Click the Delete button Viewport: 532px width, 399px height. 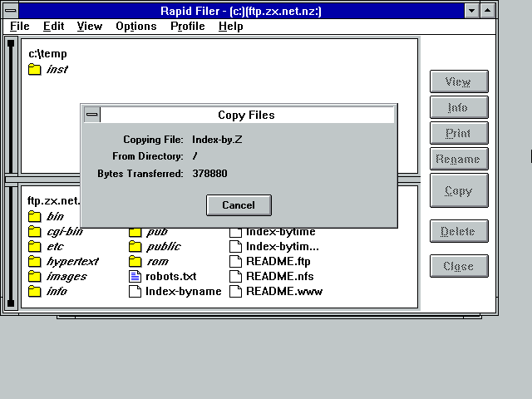[x=459, y=231]
